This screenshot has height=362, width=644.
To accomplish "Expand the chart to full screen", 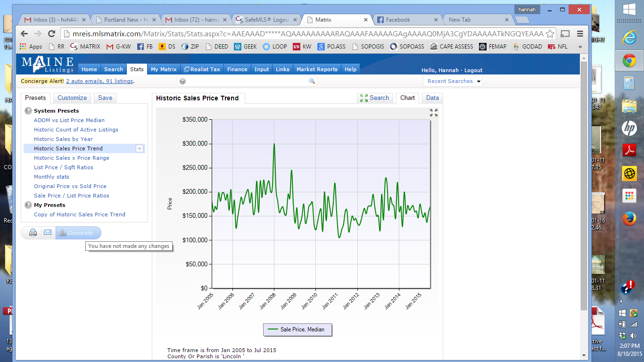I will [433, 113].
